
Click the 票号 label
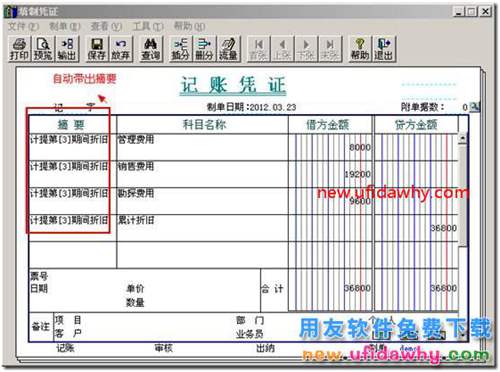[x=39, y=276]
